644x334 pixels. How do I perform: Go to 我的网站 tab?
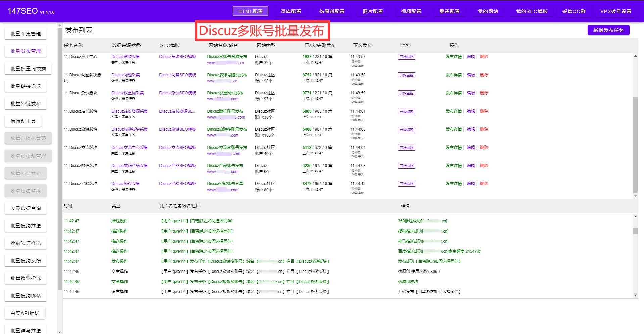coord(488,11)
